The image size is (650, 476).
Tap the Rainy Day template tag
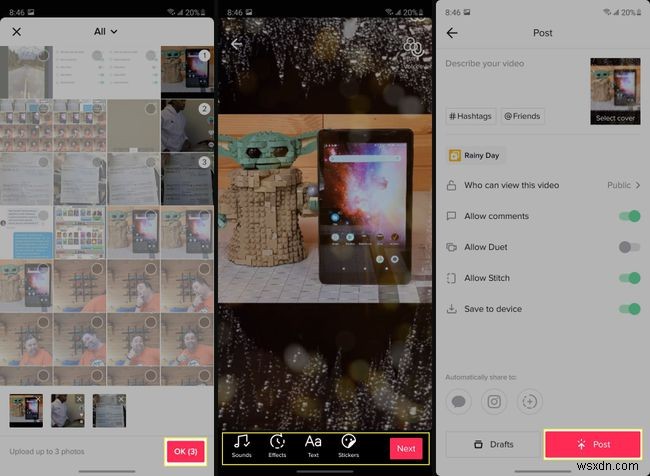tap(476, 155)
